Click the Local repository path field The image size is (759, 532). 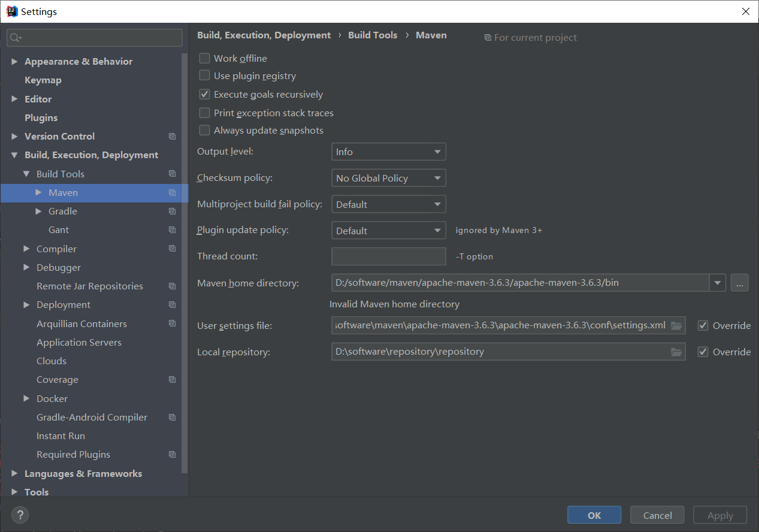pos(508,352)
